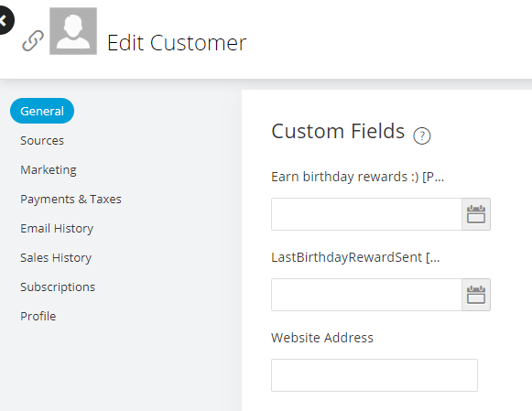Switch to Payments & Taxes

71,199
